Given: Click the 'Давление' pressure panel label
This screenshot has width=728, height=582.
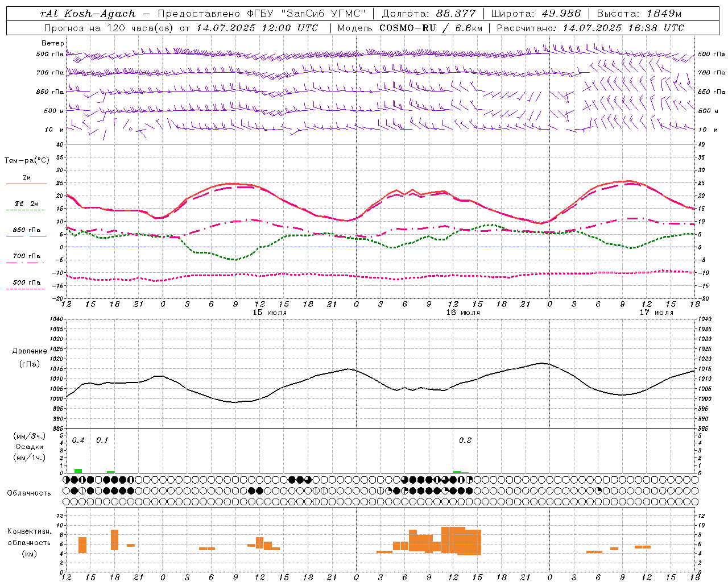Looking at the screenshot, I should point(30,351).
